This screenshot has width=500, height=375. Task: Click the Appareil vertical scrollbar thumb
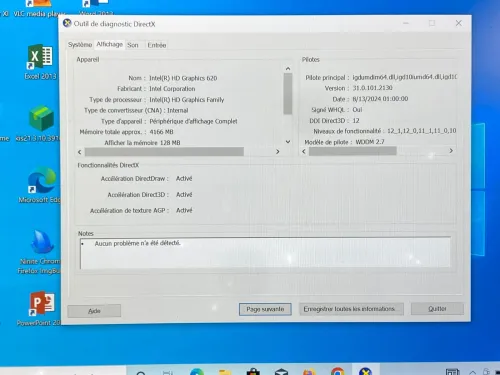pos(288,94)
